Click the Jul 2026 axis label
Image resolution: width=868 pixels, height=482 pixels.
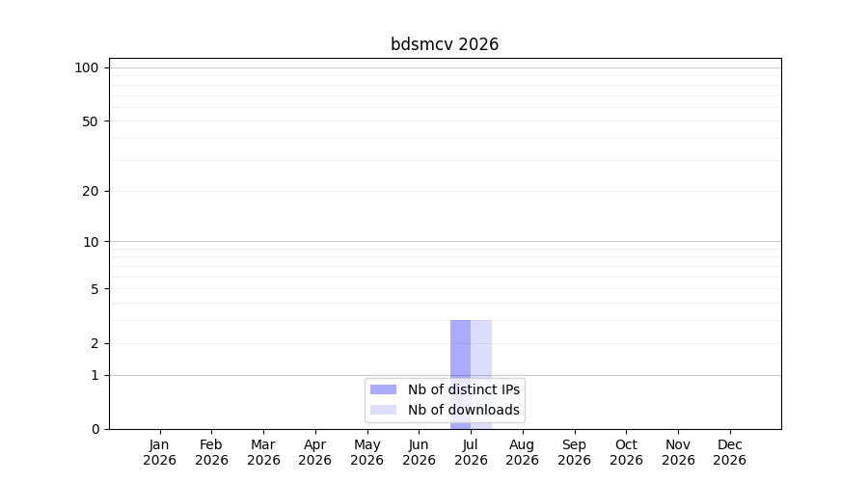(x=471, y=452)
